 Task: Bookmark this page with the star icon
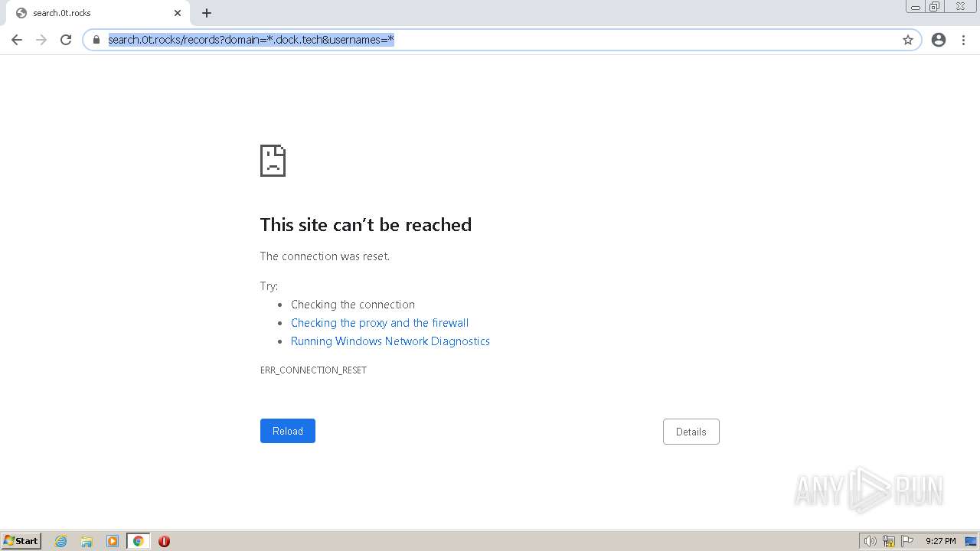coord(908,40)
